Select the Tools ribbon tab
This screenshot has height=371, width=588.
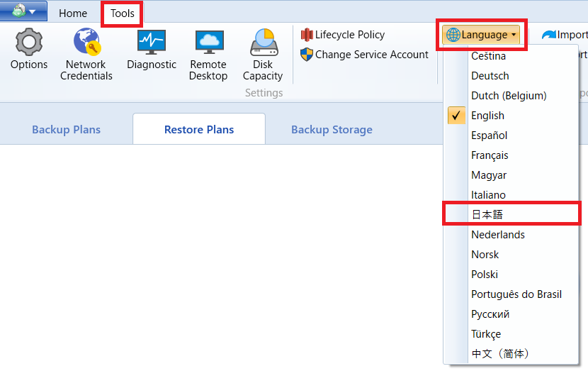coord(123,13)
